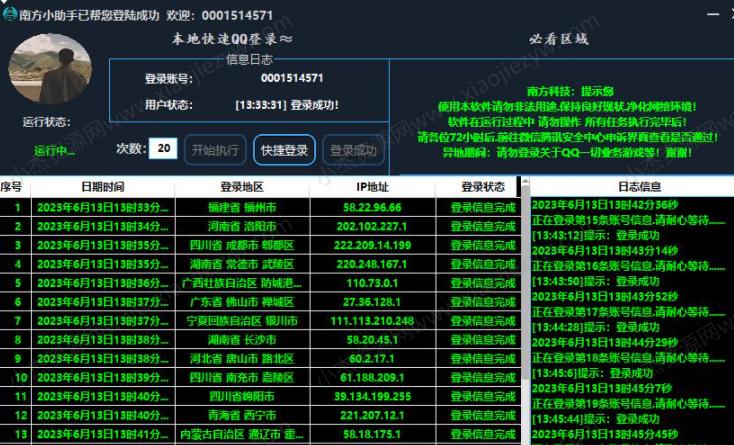
Task: Select IP cell 110.73.0.1
Action: (x=372, y=283)
